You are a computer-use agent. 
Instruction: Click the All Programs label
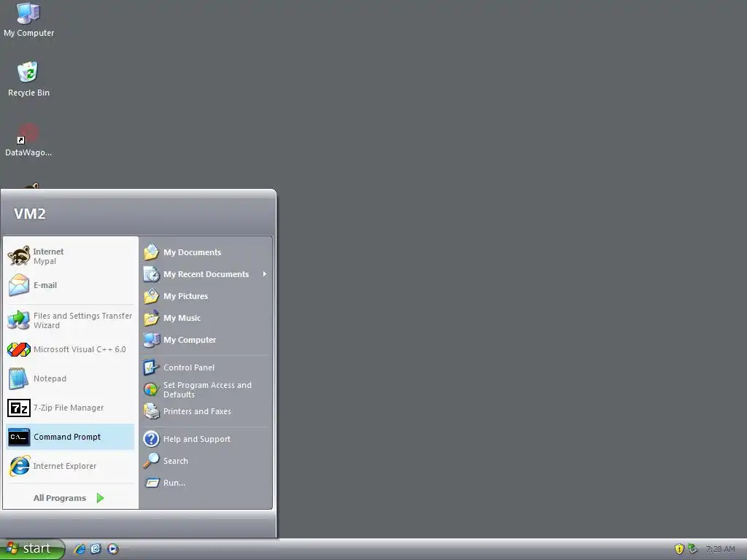60,498
